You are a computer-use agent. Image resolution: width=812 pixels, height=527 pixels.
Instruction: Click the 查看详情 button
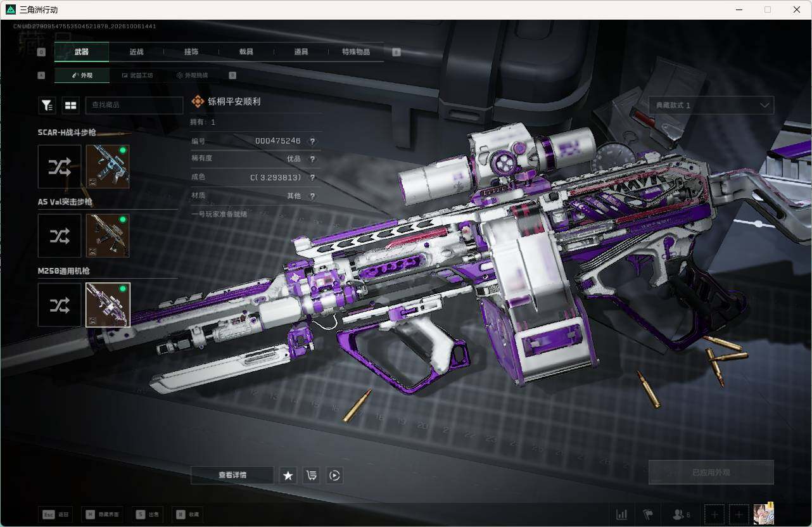pos(232,475)
